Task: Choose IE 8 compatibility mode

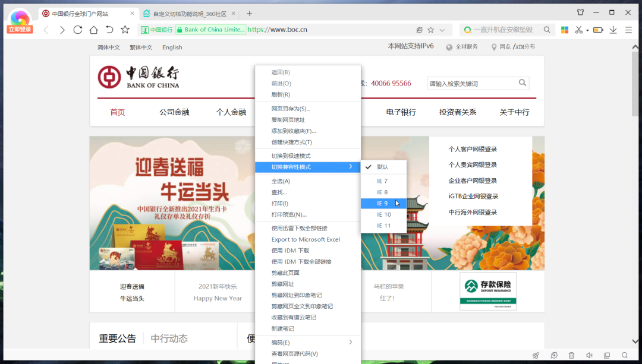Action: [x=383, y=192]
